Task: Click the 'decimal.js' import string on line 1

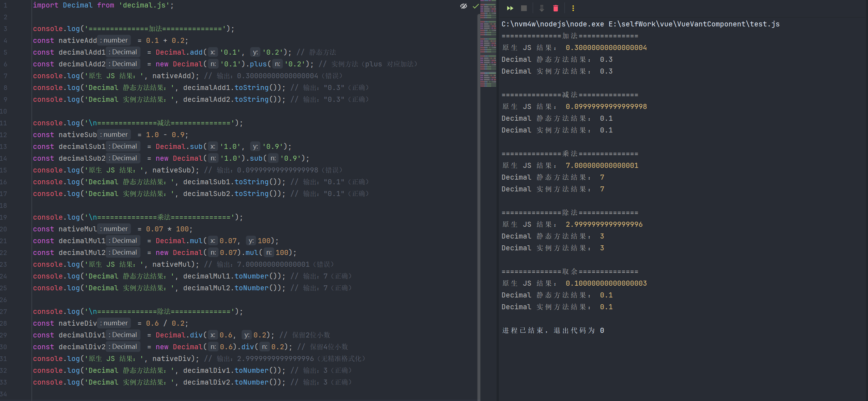Action: [144, 5]
